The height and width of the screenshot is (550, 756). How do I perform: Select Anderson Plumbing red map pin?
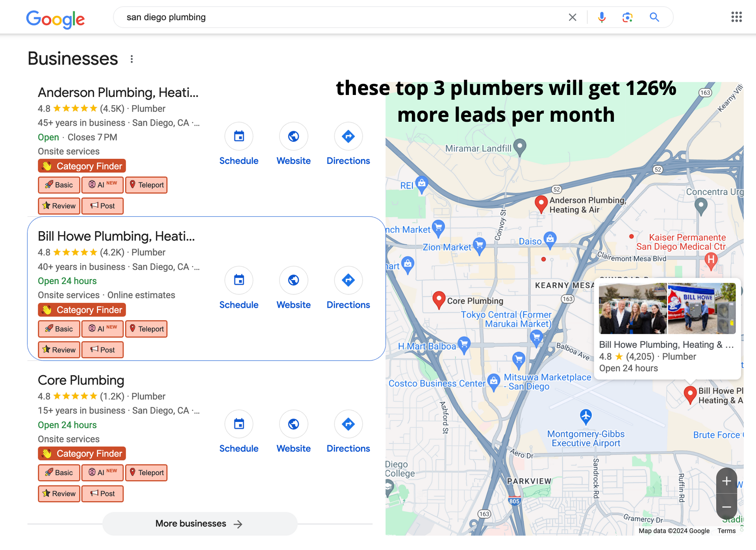[541, 204]
